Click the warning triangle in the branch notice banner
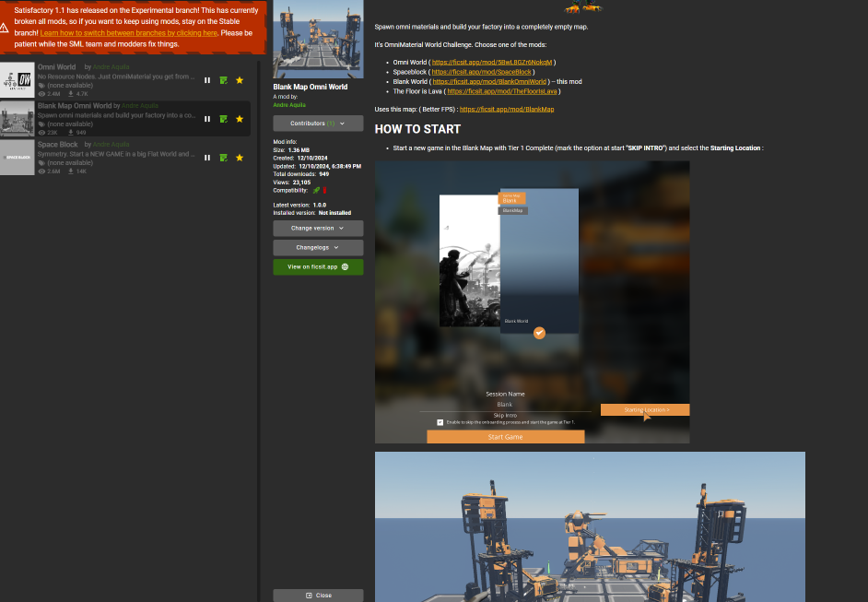 5,28
